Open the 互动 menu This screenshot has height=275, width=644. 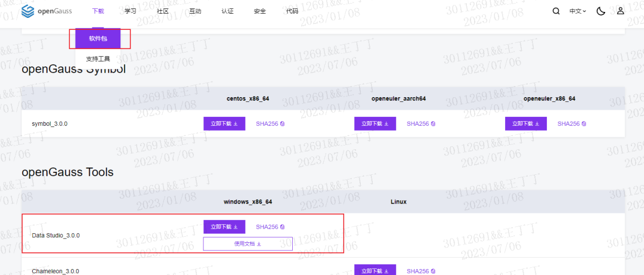[195, 11]
